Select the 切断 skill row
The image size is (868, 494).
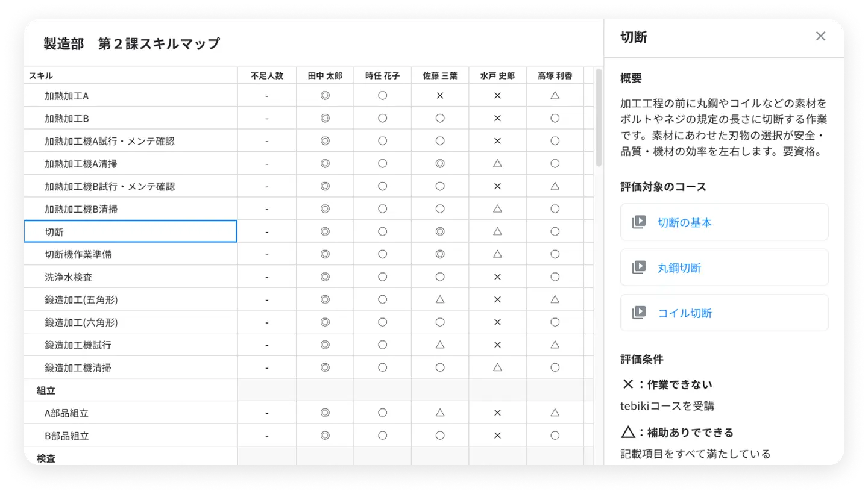130,231
